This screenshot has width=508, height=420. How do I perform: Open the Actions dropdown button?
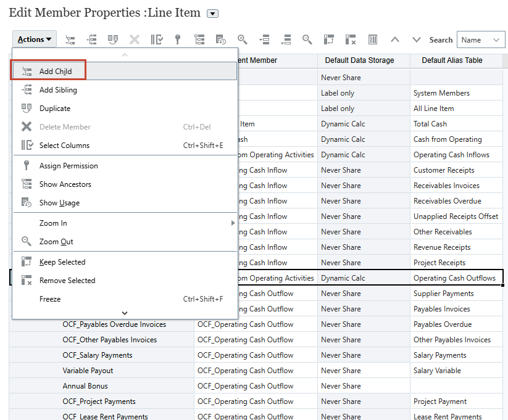click(35, 39)
